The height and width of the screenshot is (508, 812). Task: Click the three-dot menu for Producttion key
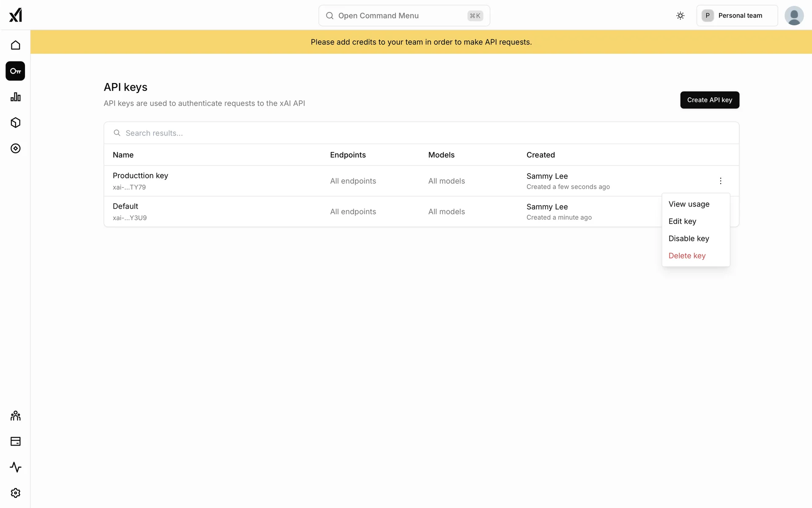721,181
